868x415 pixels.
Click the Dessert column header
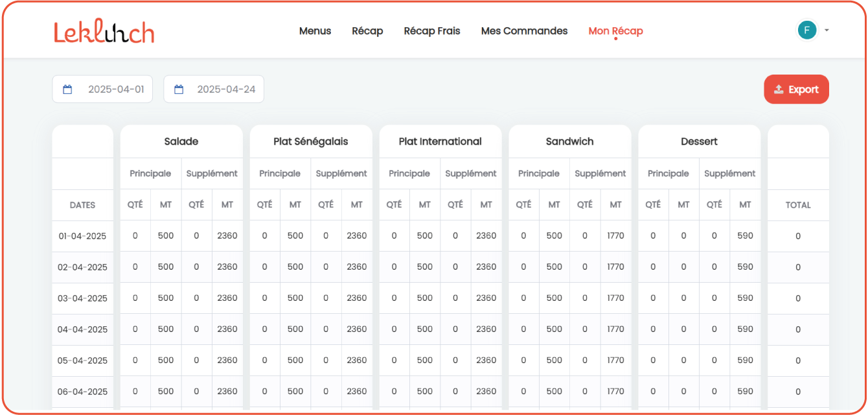click(x=699, y=141)
